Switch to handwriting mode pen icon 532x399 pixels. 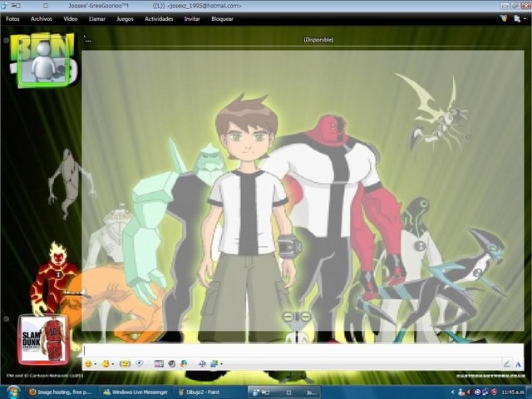[506, 364]
